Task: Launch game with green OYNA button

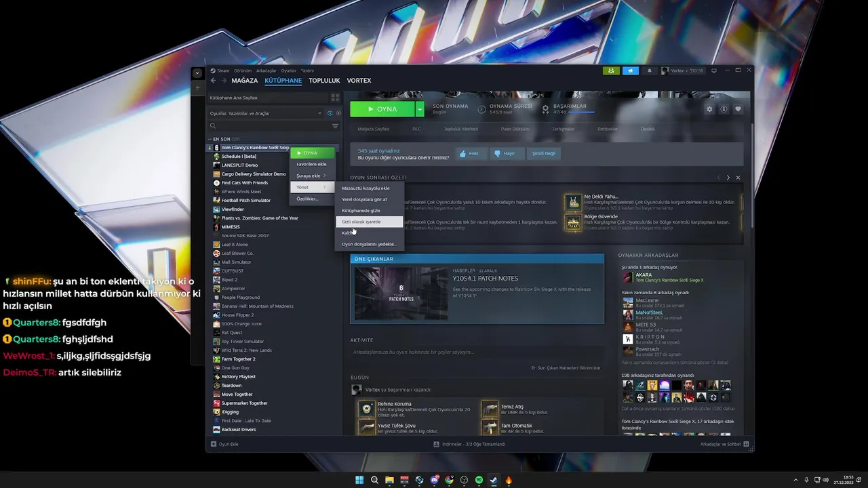Action: point(382,109)
